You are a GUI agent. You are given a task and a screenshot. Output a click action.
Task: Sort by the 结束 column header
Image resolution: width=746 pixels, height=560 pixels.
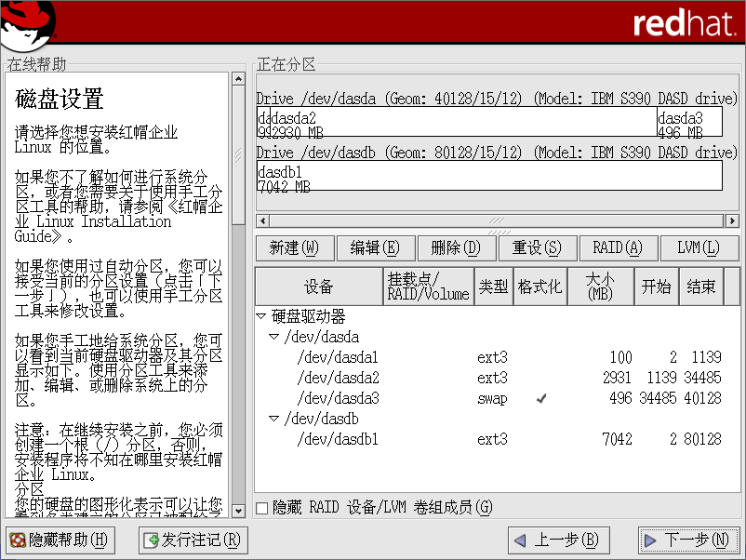point(701,287)
